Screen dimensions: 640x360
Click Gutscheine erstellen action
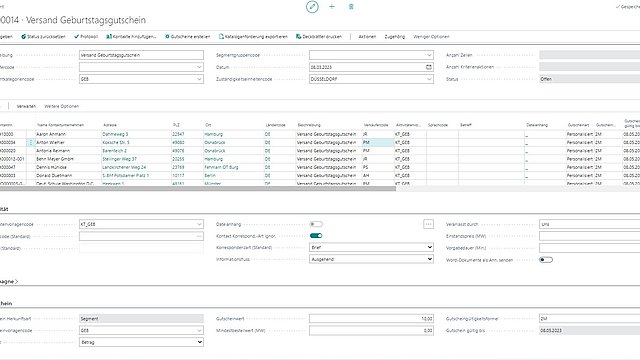pyautogui.click(x=187, y=36)
